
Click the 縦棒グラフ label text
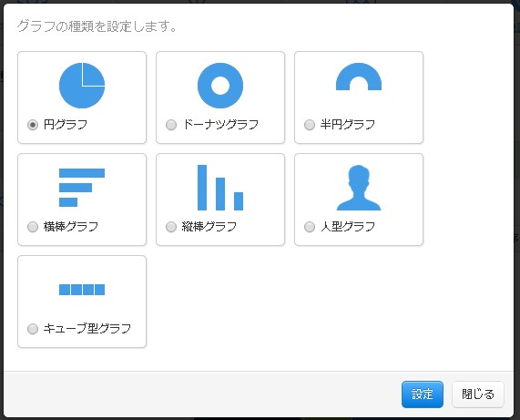pos(209,227)
